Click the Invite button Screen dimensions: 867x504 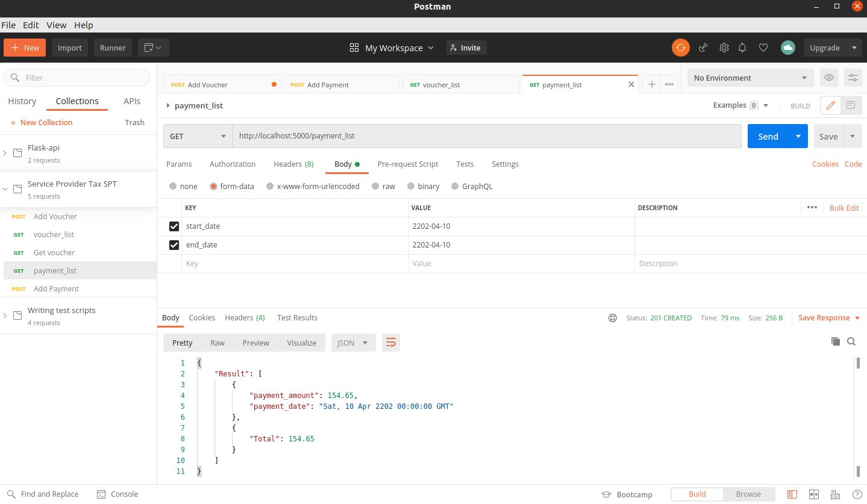point(466,48)
